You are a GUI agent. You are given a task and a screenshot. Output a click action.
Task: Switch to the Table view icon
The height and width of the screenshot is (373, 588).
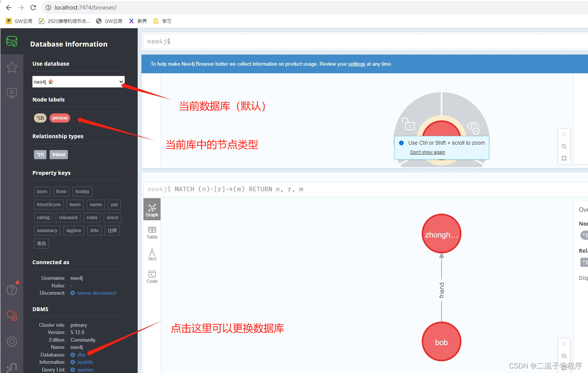[x=152, y=232]
